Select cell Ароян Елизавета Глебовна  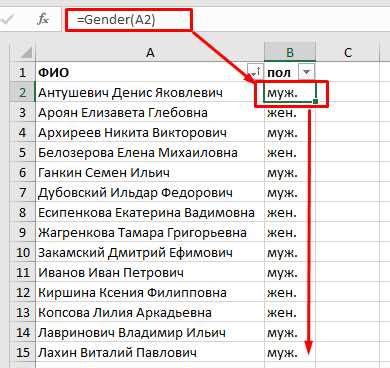coord(150,112)
